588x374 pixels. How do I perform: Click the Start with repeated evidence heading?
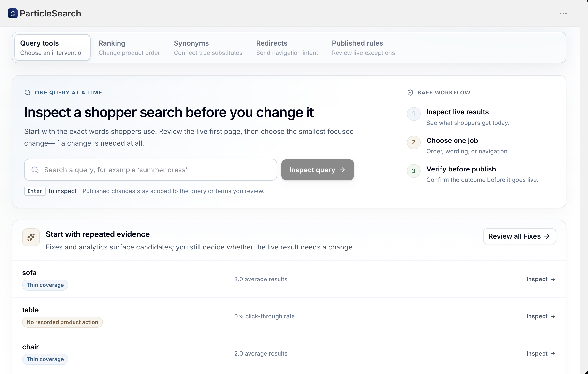coord(98,234)
